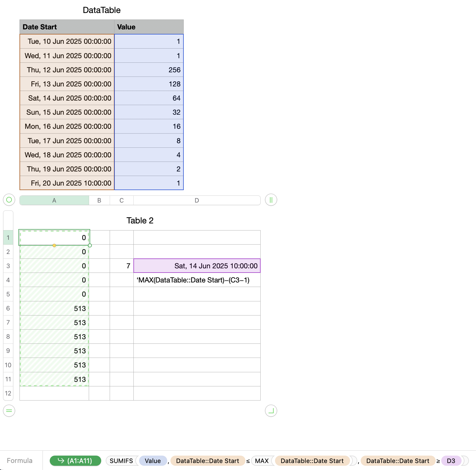
Task: Click the Date Start token inside MAX
Action: [x=312, y=461]
